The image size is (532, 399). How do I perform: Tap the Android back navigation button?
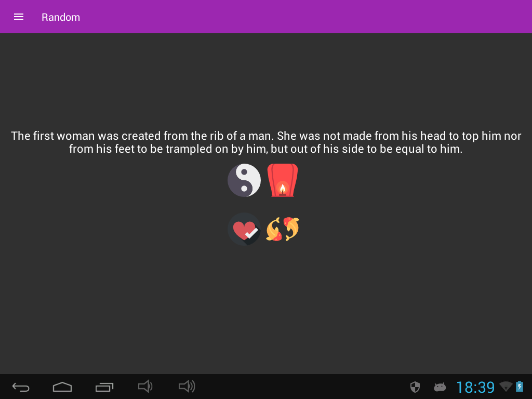tap(21, 387)
